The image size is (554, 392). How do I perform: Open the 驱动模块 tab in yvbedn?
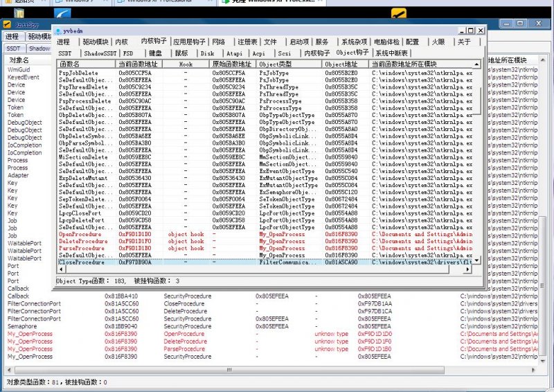[x=96, y=42]
